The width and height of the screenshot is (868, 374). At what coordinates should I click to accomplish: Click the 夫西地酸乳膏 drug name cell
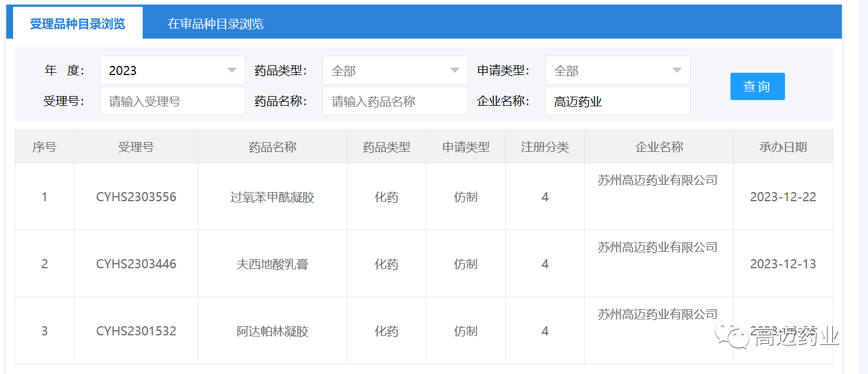272,264
